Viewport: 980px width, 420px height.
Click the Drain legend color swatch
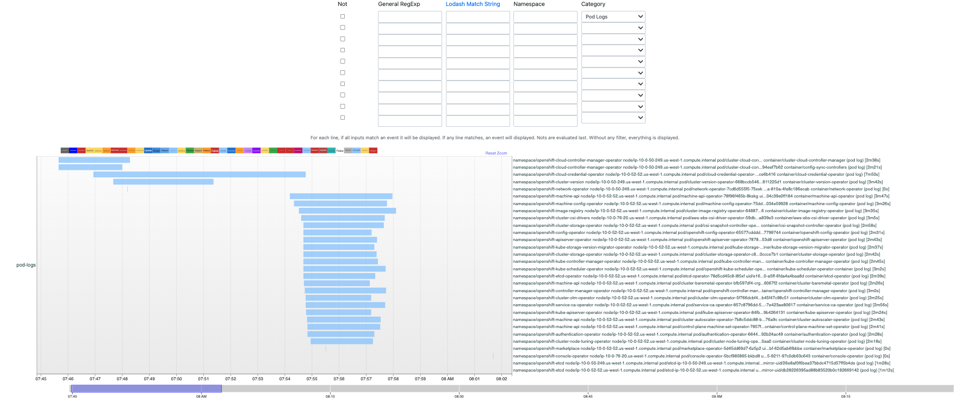coord(157,150)
